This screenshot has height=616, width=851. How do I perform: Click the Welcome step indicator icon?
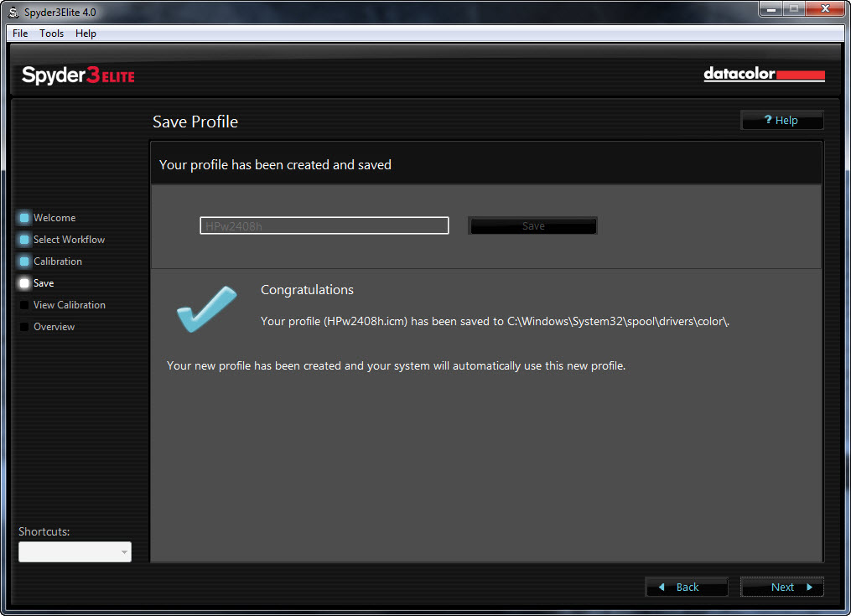(x=24, y=218)
